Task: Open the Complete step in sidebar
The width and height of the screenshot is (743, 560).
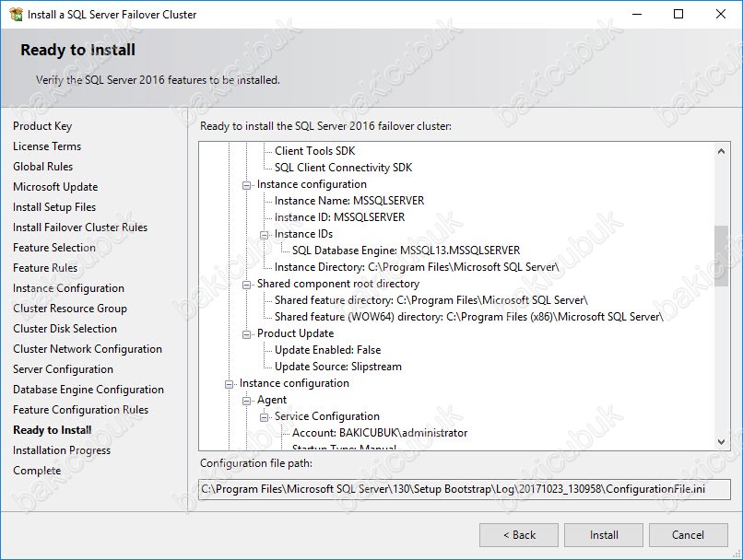Action: coord(37,471)
